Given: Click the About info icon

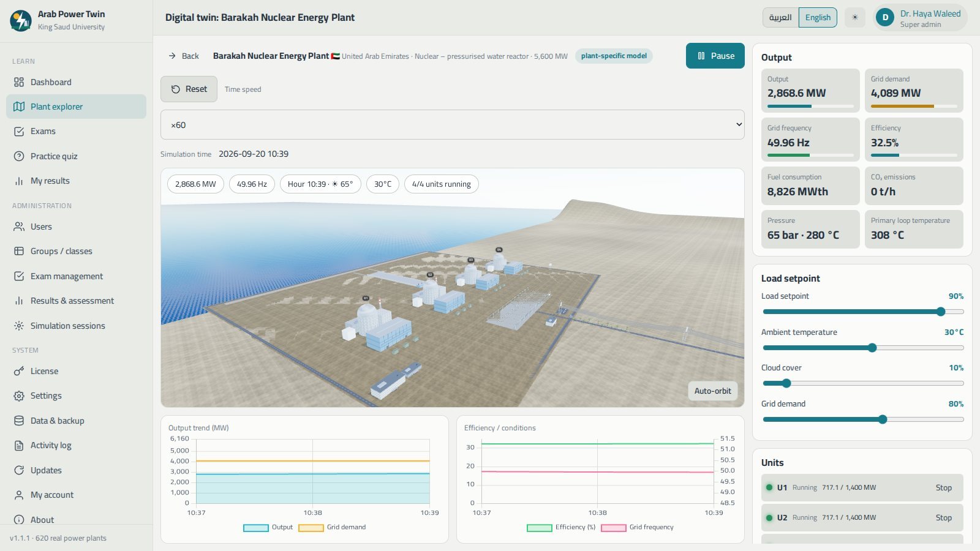Looking at the screenshot, I should point(19,520).
